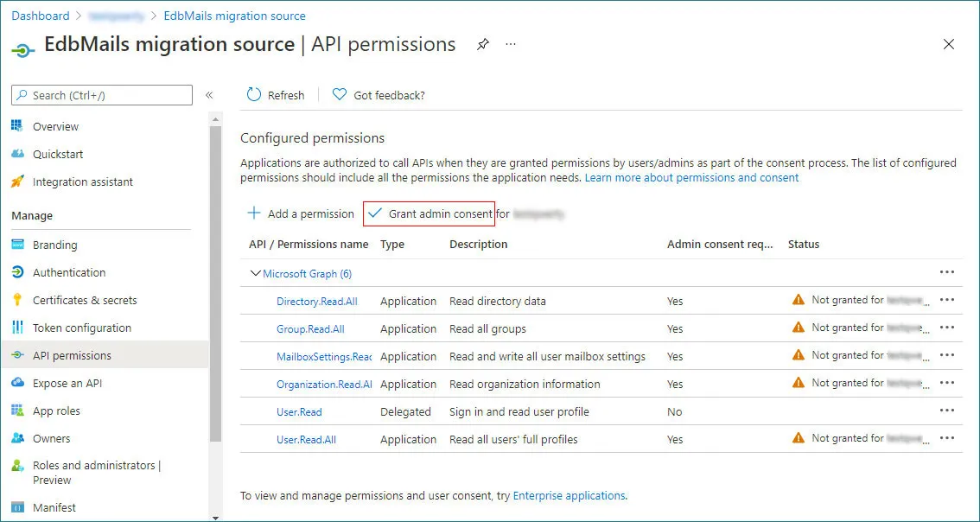
Task: Click warning icon in User.Read.All row
Action: point(799,437)
